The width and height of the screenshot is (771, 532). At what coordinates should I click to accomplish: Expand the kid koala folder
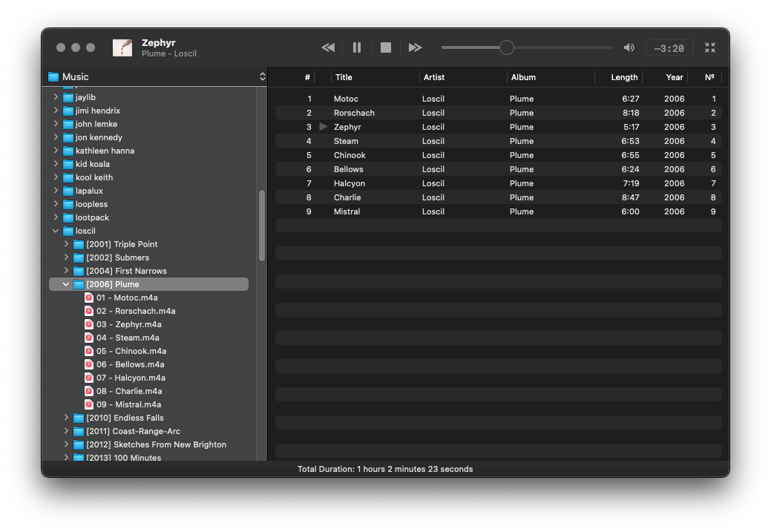tap(56, 164)
